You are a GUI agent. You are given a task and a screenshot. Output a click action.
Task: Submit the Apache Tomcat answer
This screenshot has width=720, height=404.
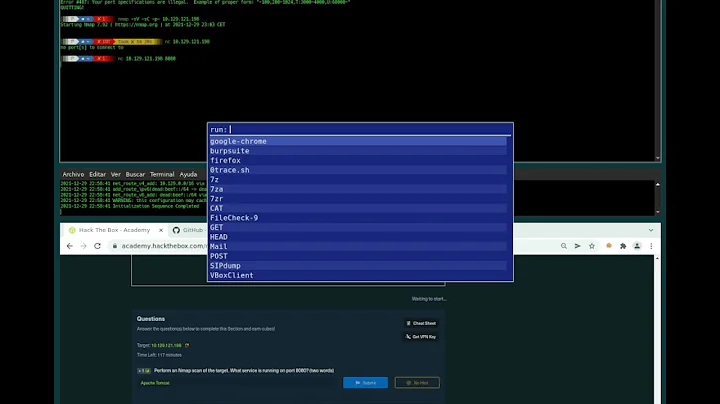(366, 383)
